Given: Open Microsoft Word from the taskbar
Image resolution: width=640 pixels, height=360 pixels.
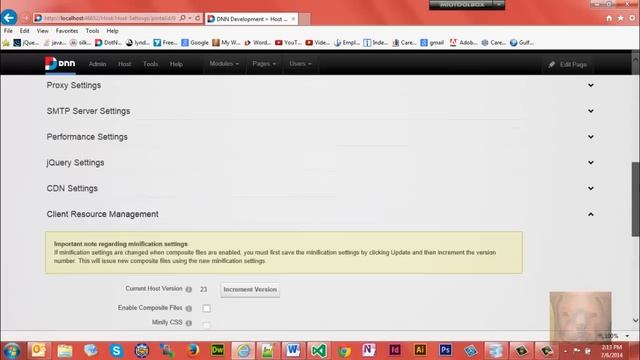Looking at the screenshot, I should (293, 350).
